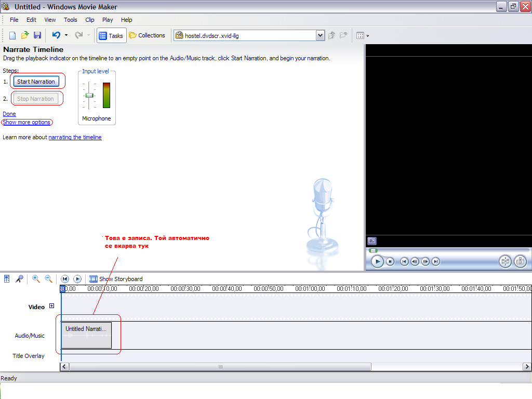The width and height of the screenshot is (532, 399).
Task: Save project with the floppy disk icon
Action: coord(37,35)
